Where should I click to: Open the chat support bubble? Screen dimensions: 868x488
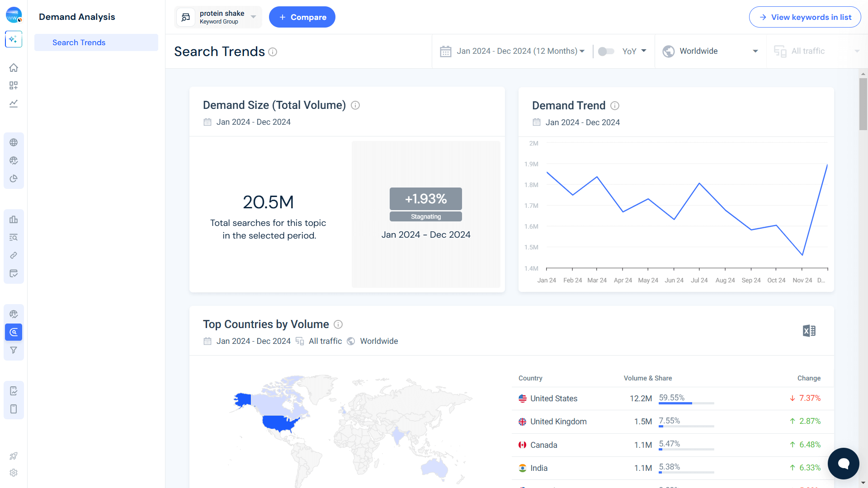pos(843,463)
